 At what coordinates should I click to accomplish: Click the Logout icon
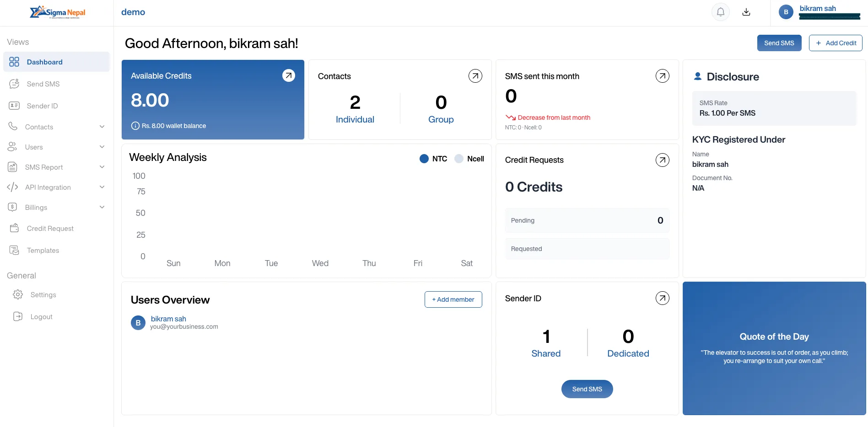click(18, 316)
